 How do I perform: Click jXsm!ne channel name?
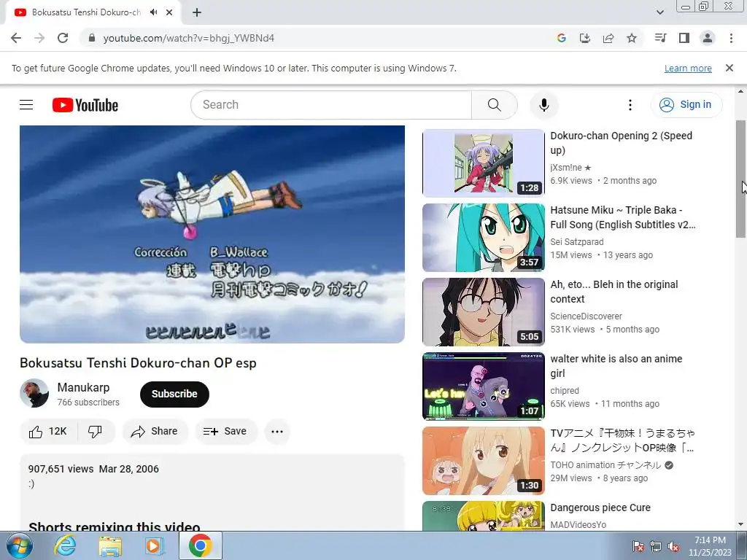click(570, 168)
